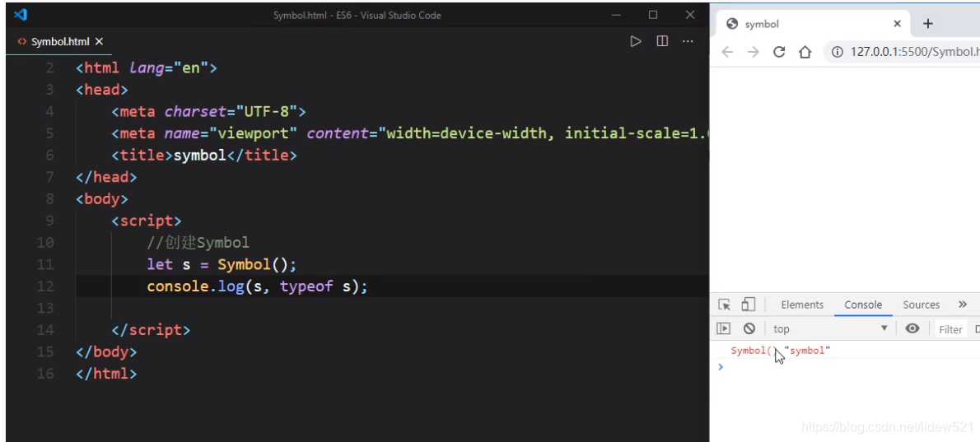Click the html lang="en" line
Screen dimensions: 980x442
(x=147, y=68)
